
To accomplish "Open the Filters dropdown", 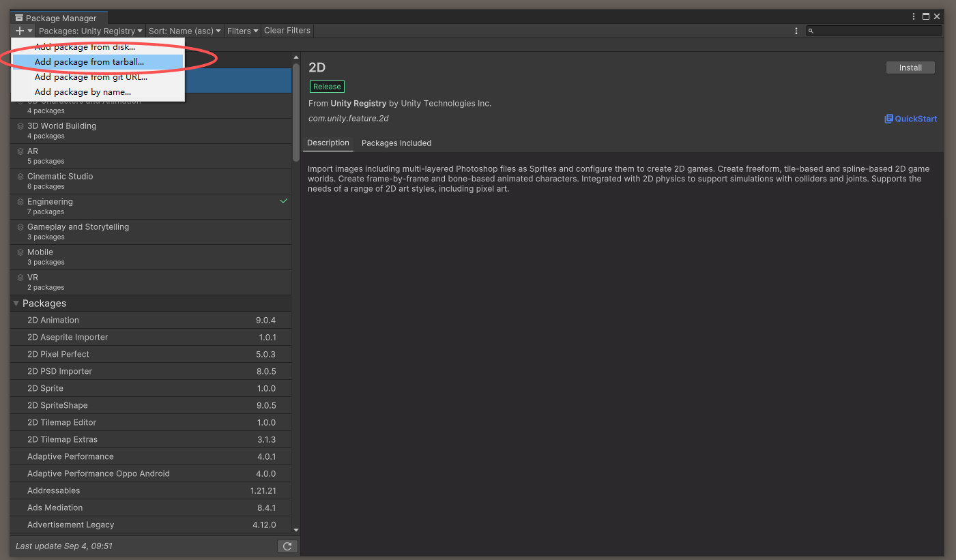I will pyautogui.click(x=242, y=30).
